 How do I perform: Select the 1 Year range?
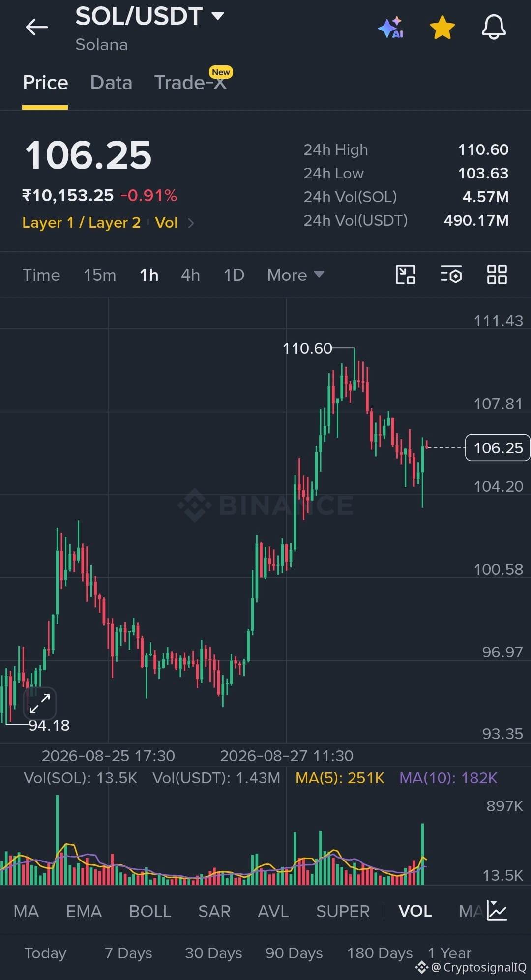pyautogui.click(x=449, y=953)
